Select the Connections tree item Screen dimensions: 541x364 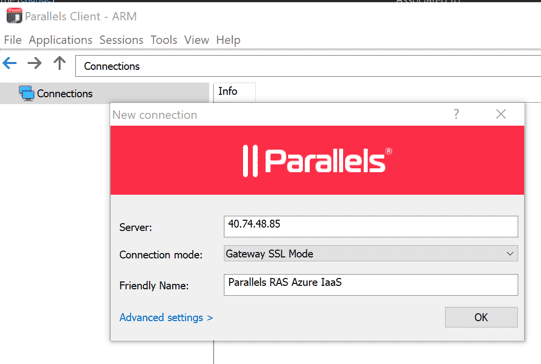pyautogui.click(x=104, y=93)
